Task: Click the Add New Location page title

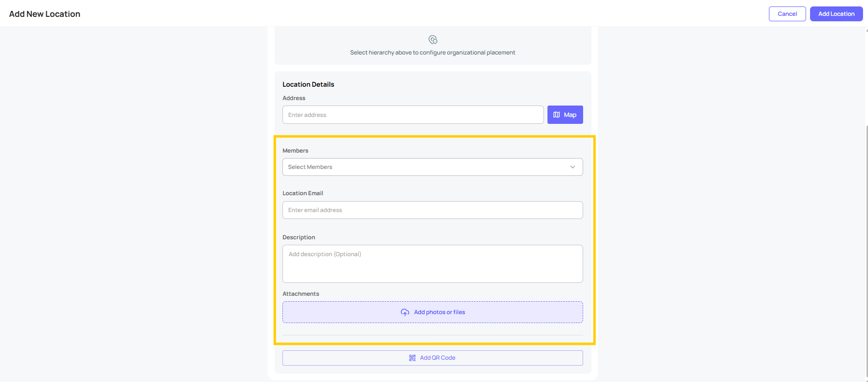Action: tap(45, 14)
